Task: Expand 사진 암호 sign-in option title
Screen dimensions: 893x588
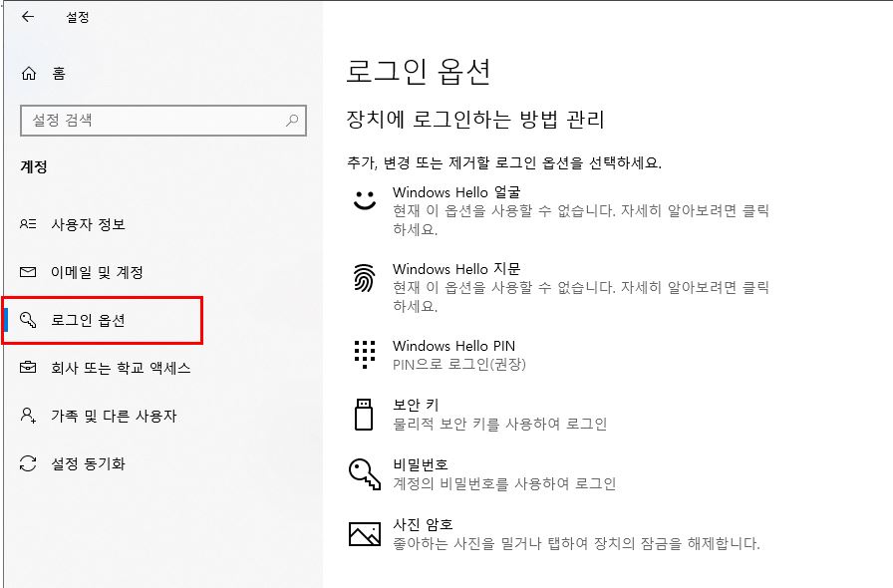Action: (423, 525)
